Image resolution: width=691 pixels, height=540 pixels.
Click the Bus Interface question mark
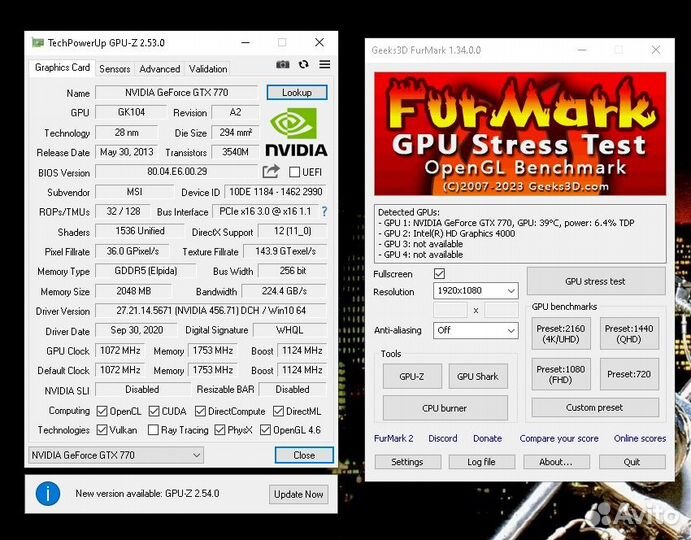pos(324,212)
